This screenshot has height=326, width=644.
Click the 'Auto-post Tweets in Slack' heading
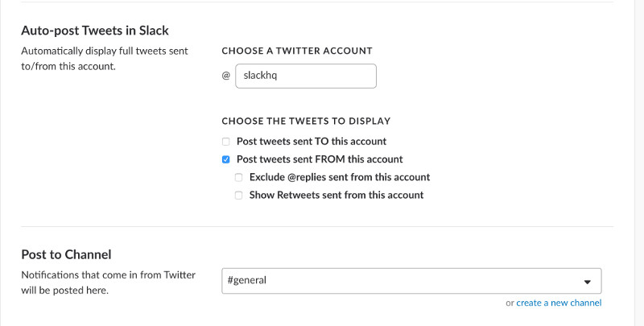(95, 31)
